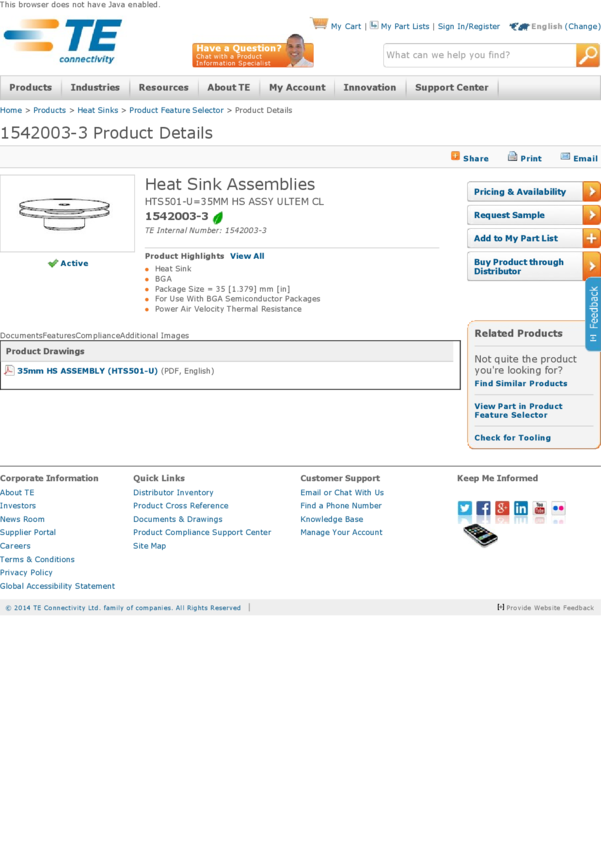This screenshot has width=601, height=850.
Task: Click the Products breadcrumb link
Action: [x=49, y=110]
